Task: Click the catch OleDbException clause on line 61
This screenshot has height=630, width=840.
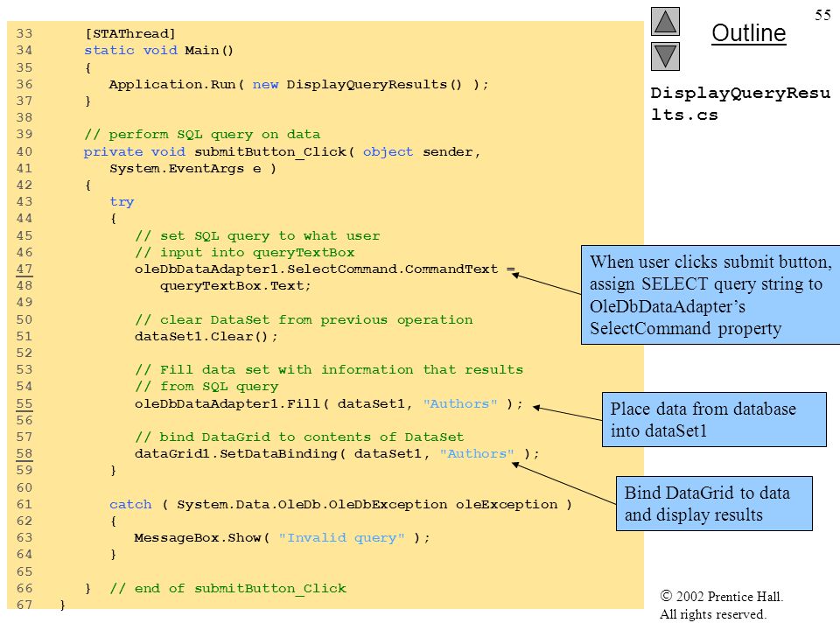Action: pos(340,505)
